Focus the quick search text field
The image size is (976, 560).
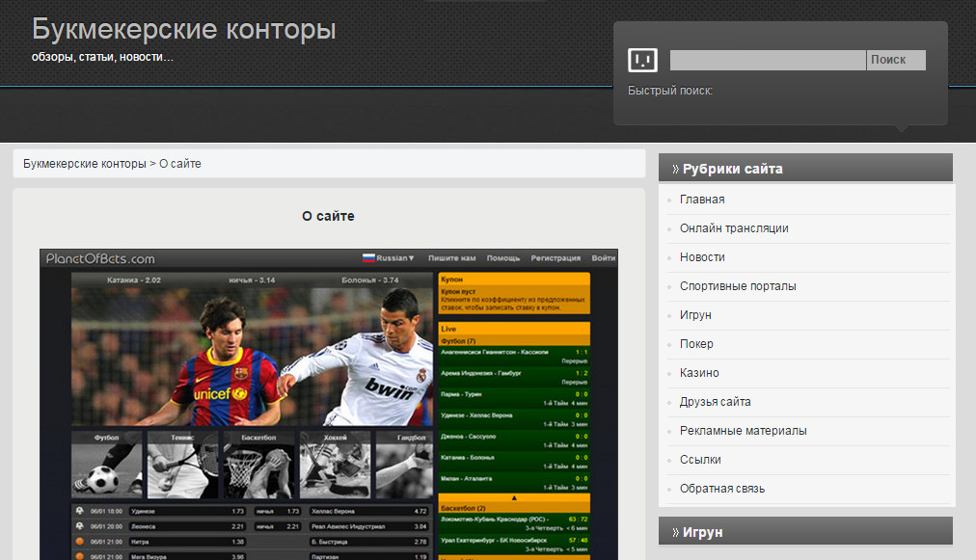click(x=768, y=60)
